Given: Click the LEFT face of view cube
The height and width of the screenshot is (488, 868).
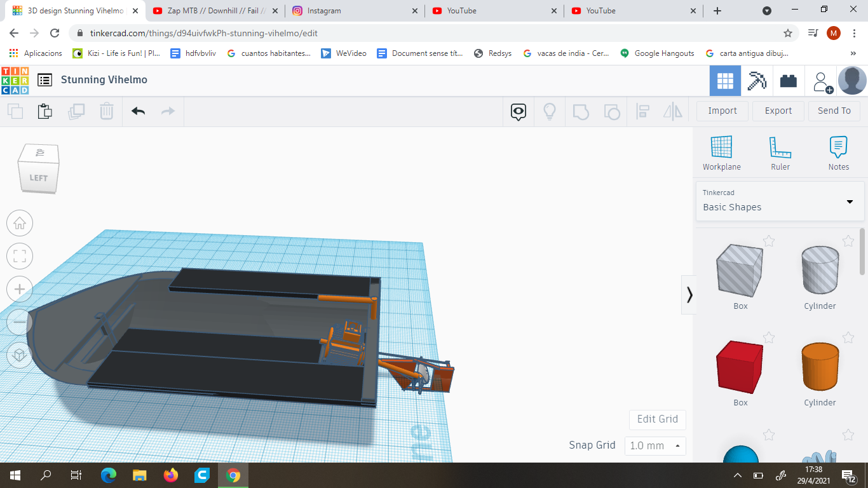Looking at the screenshot, I should click(38, 177).
